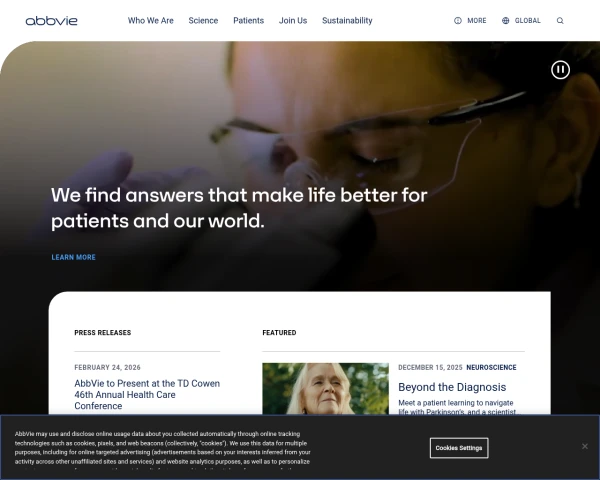Click the info icon beside More
The width and height of the screenshot is (600, 480).
(458, 21)
